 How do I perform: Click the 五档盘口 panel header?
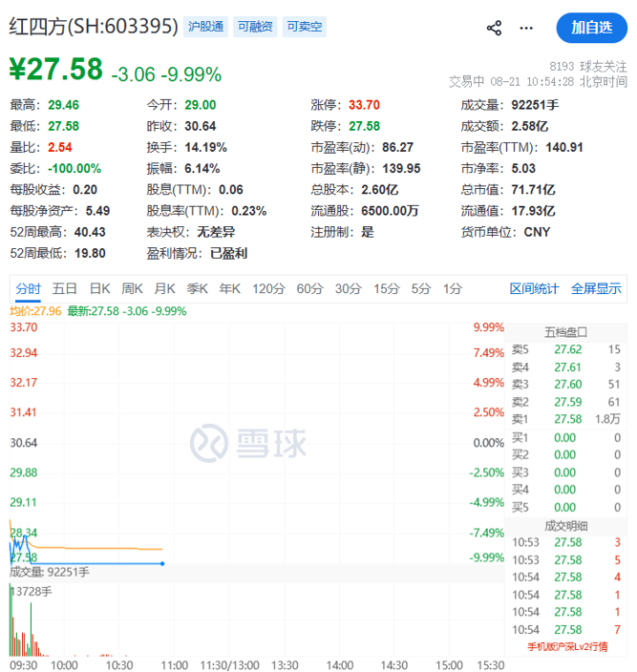tap(565, 332)
